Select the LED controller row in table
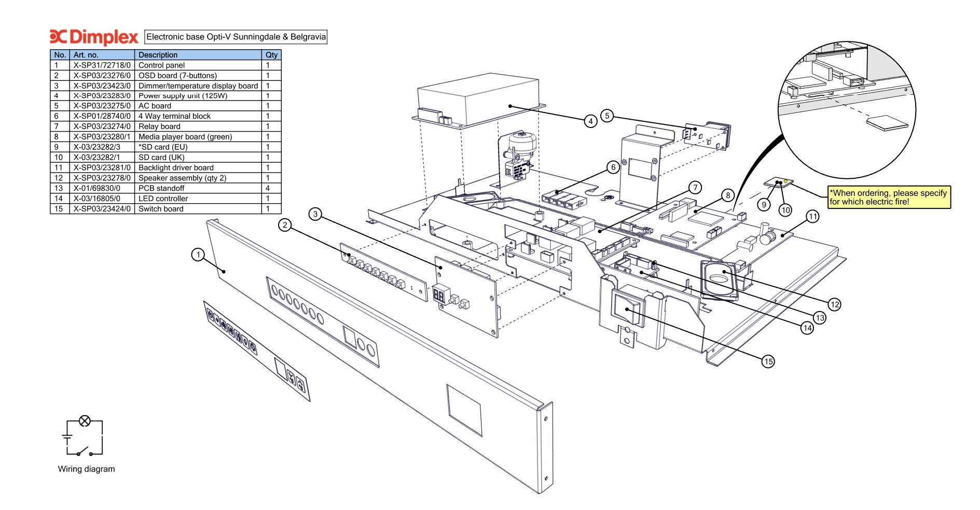Image resolution: width=980 pixels, height=510 pixels. 165,199
